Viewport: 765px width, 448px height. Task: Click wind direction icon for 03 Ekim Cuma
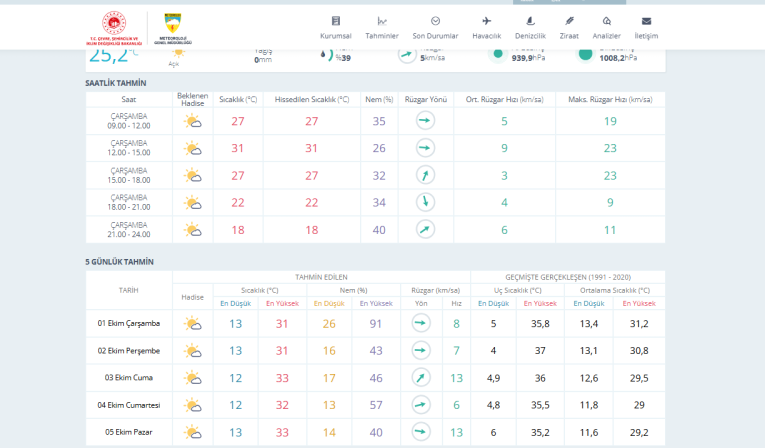click(x=421, y=378)
